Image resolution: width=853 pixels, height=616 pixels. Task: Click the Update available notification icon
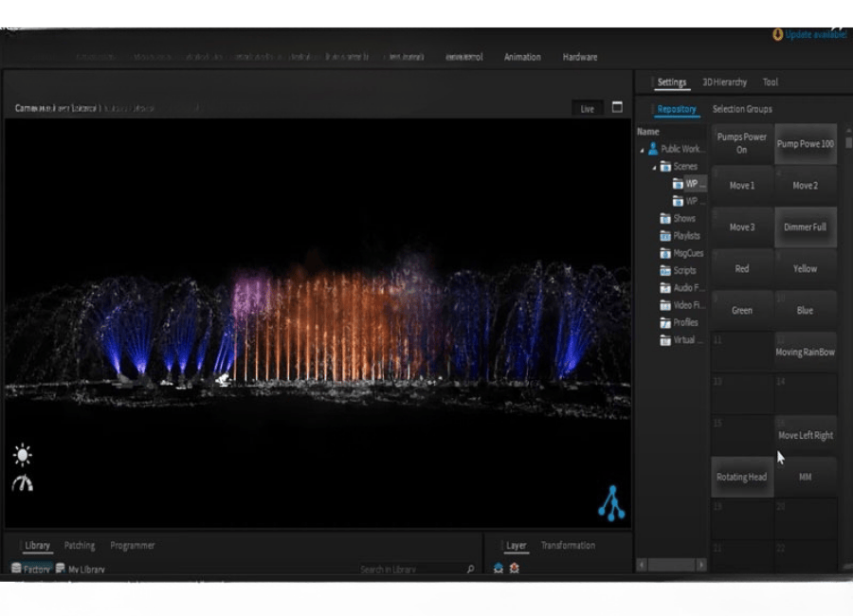[x=778, y=34]
